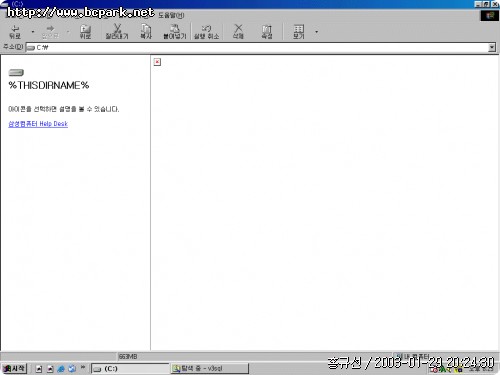Open Back button history dropdown arrow
Viewport: 500px width, 375px height.
[x=33, y=32]
